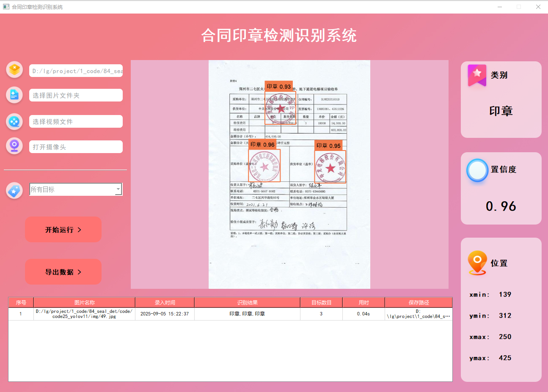Click the 2025-09-05 15:22:37 timestamp cell
This screenshot has height=392, width=548.
(x=165, y=314)
